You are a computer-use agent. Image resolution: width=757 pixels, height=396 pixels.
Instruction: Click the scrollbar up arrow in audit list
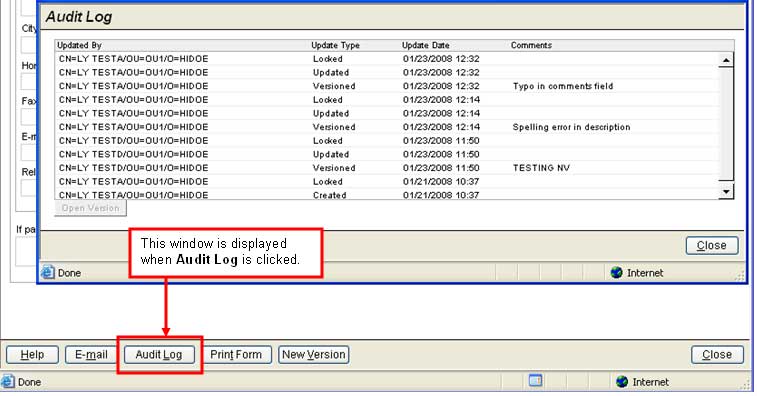pyautogui.click(x=726, y=60)
